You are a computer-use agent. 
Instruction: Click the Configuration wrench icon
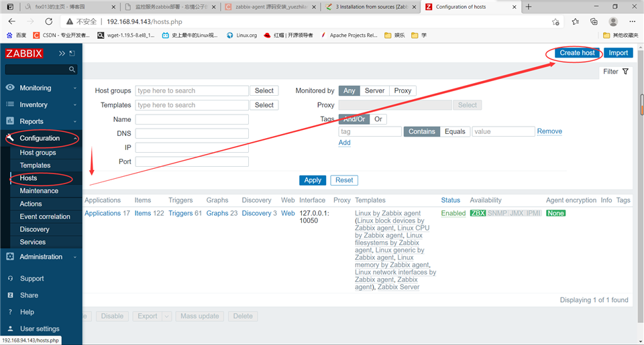tap(10, 138)
